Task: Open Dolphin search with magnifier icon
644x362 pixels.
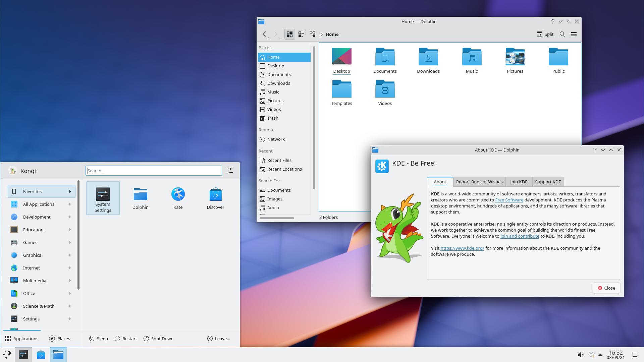Action: point(562,34)
